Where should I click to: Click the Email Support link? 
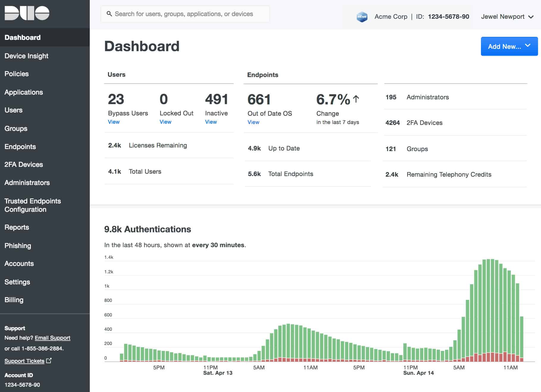pyautogui.click(x=53, y=338)
